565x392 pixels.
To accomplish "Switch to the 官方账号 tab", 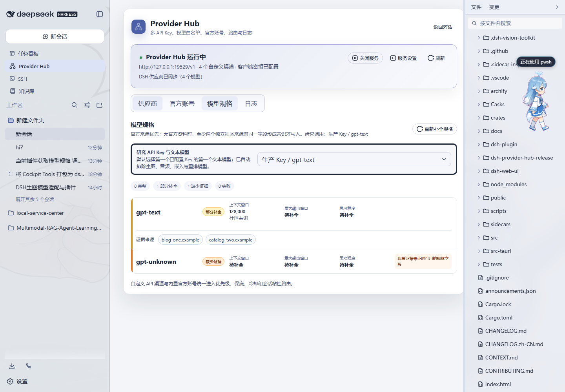I will pyautogui.click(x=182, y=103).
